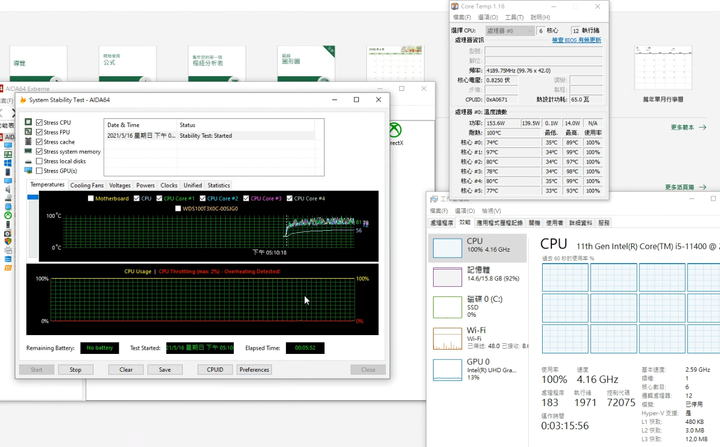Enable Stress GPU(s) checkbox

[39, 170]
